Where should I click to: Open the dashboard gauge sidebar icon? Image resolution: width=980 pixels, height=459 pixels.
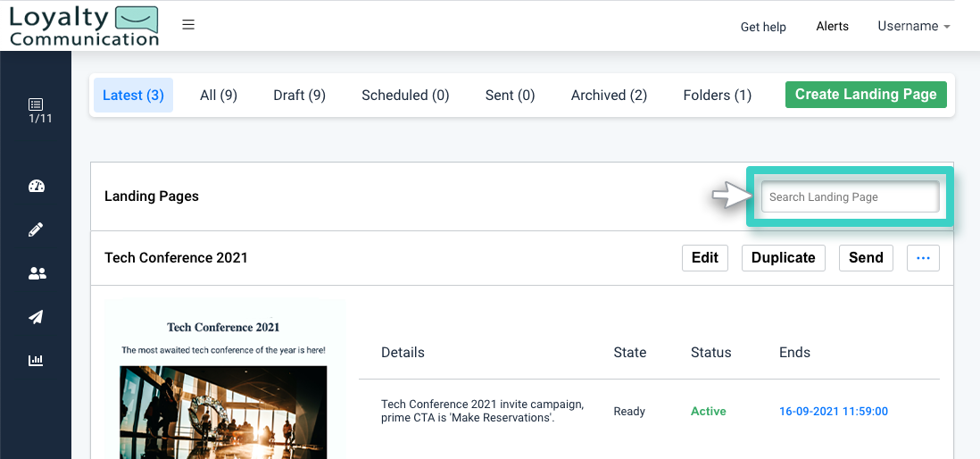tap(37, 186)
